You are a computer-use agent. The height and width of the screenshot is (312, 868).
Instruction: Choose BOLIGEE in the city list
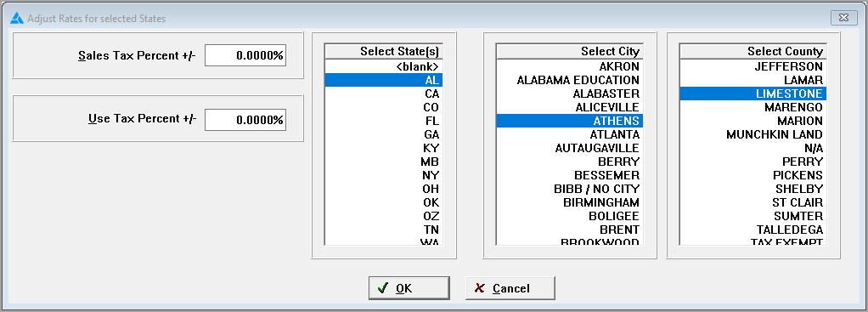pos(570,216)
